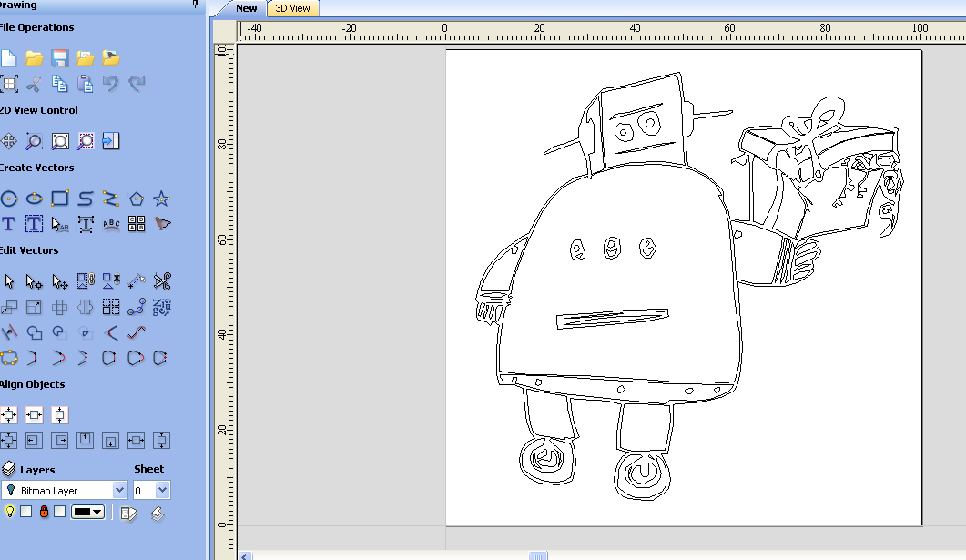Zoom to fit drawing in view
966x560 pixels.
[60, 141]
